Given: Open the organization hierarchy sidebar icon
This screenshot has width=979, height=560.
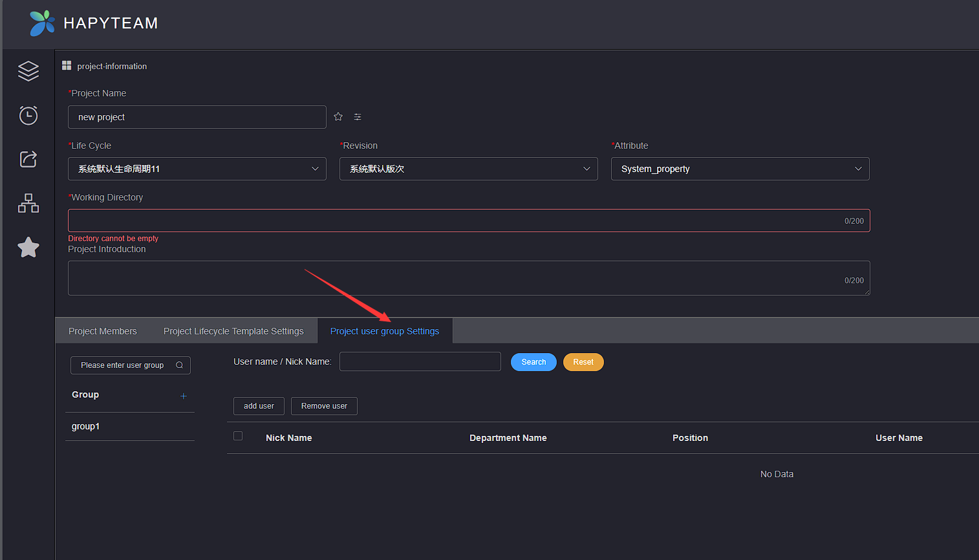Looking at the screenshot, I should 28,203.
